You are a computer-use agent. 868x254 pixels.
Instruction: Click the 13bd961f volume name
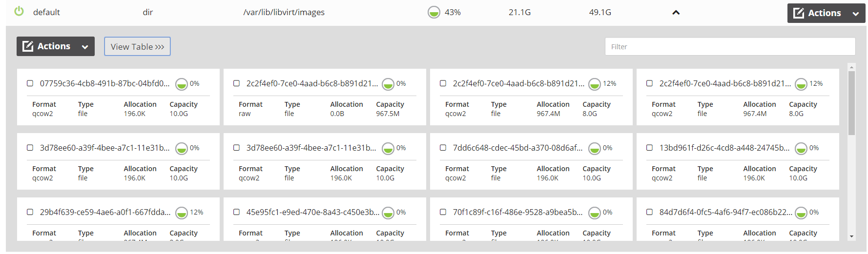(x=724, y=148)
